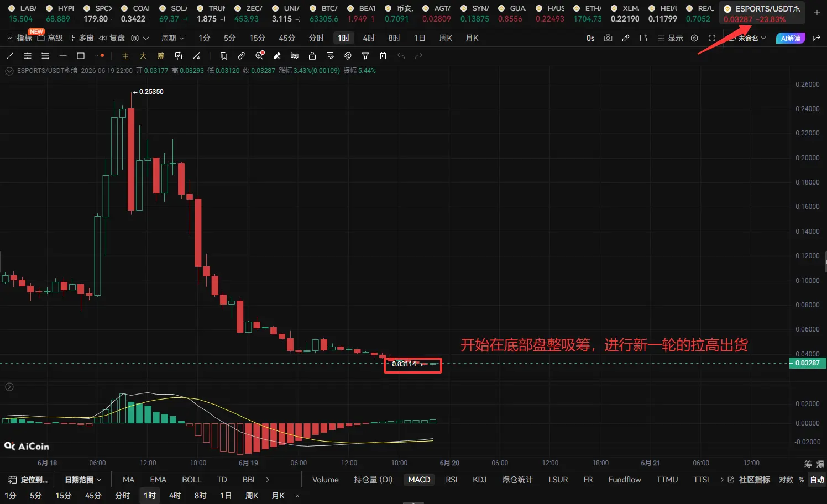
Task: Toggle 对数 logarithmic scale
Action: 786,480
